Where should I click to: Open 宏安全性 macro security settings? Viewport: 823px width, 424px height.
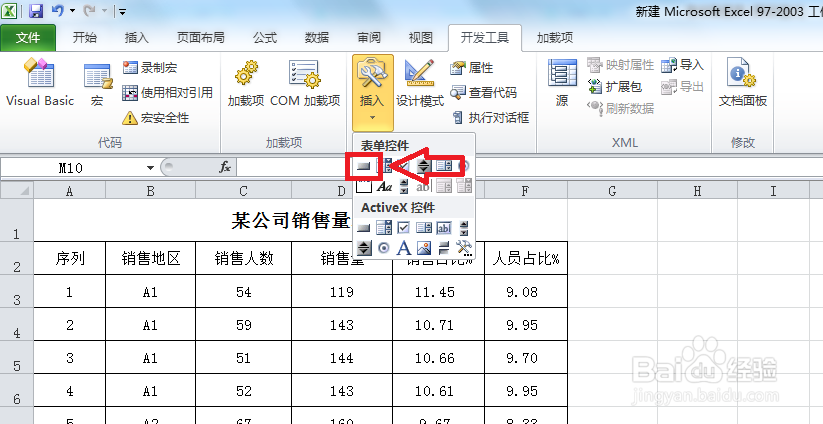pos(155,118)
